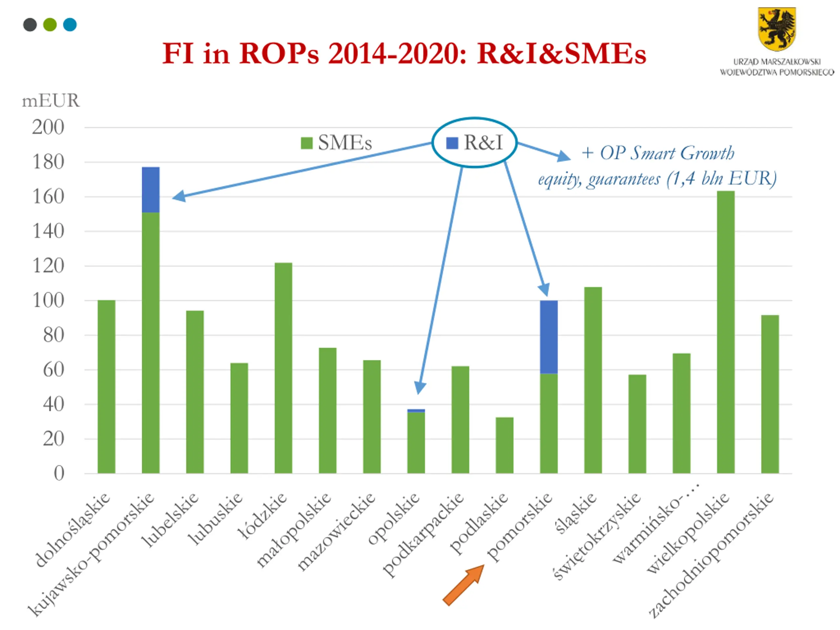Click the 'equity, guarantees (1,4 bln EUR)' text
This screenshot has height=630, width=840.
(657, 179)
